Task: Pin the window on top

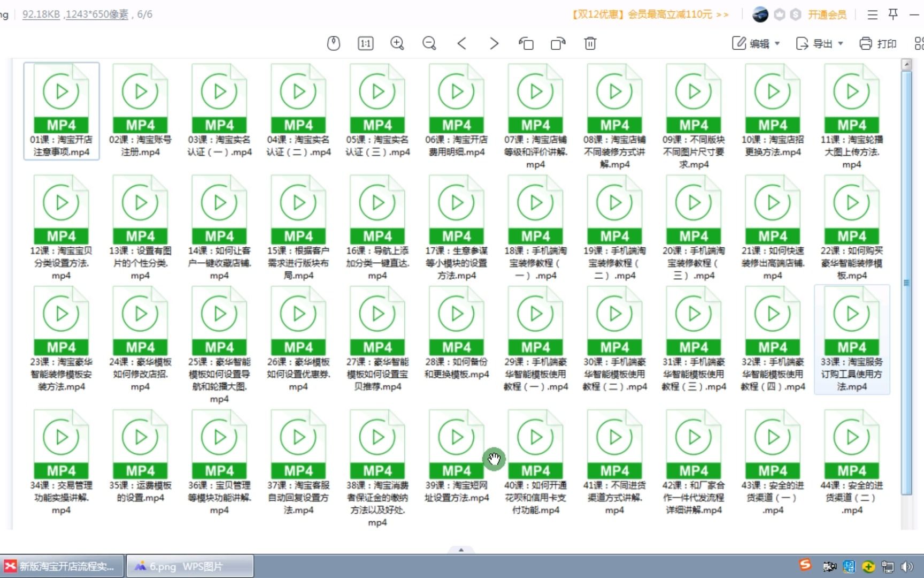Action: [893, 14]
